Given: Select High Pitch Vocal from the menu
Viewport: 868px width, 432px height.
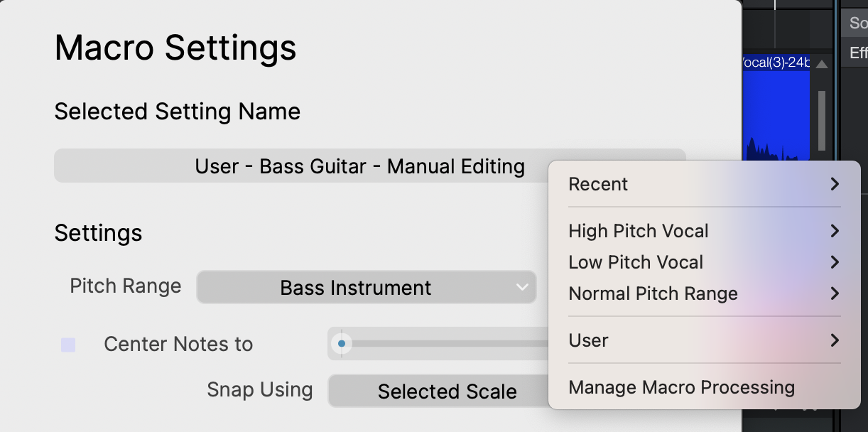Looking at the screenshot, I should coord(639,231).
